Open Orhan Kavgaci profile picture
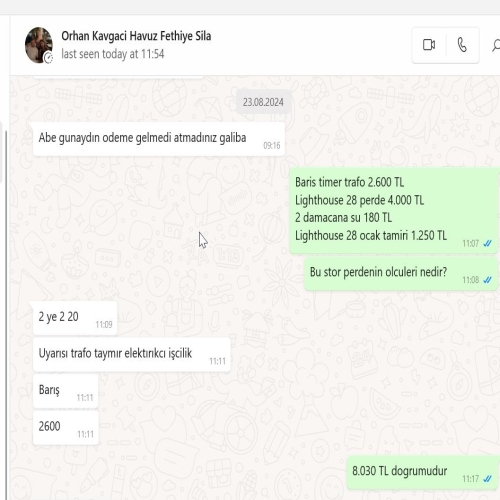Image resolution: width=500 pixels, height=500 pixels. [39, 45]
